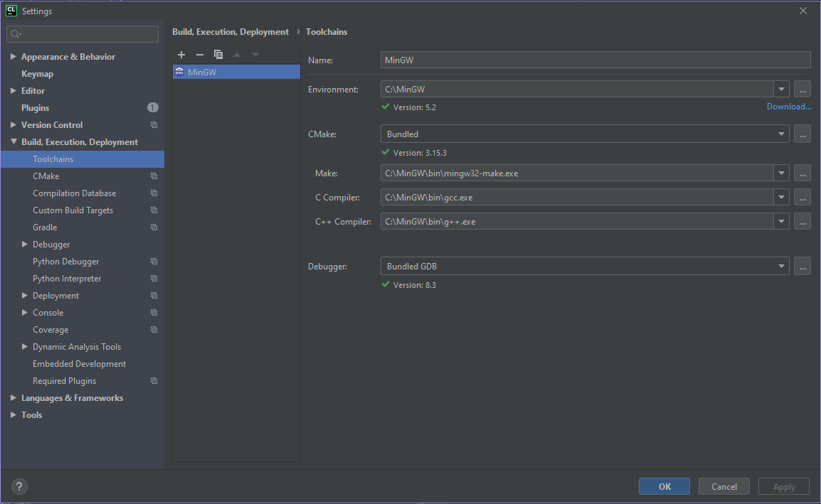Viewport: 821px width, 504px height.
Task: Click the Download... link
Action: (x=788, y=105)
